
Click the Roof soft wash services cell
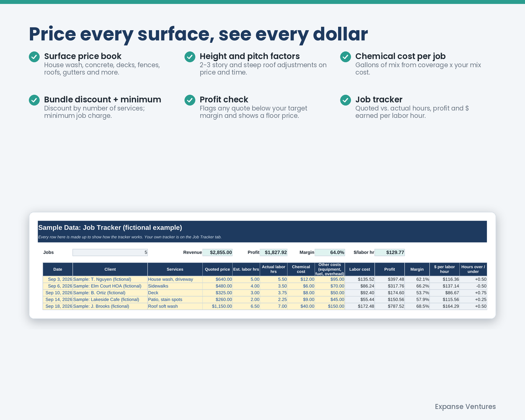click(175, 306)
